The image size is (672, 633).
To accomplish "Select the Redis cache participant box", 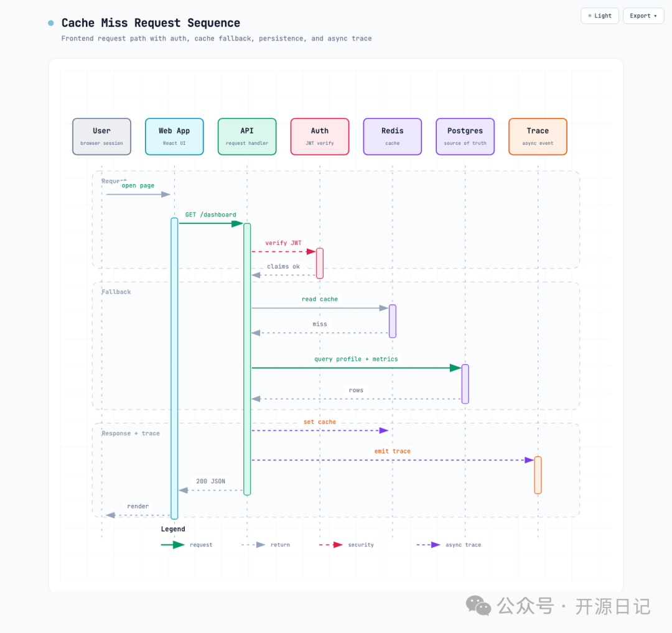I will [x=393, y=137].
